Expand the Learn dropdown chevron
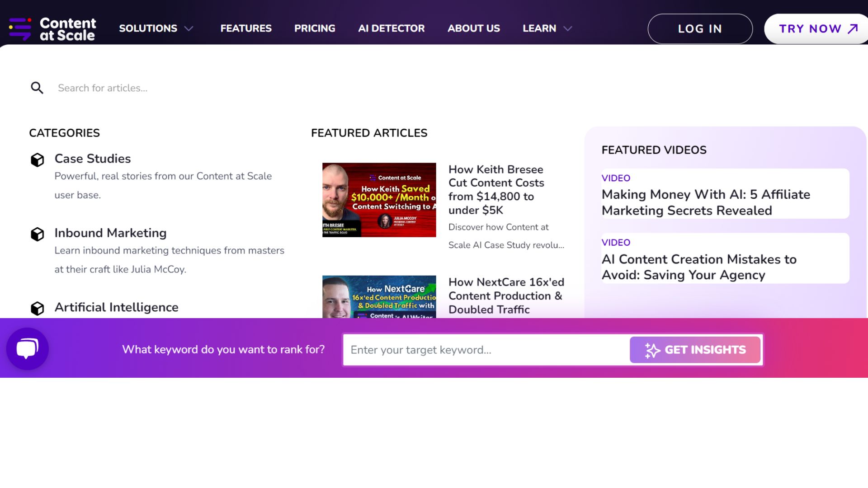This screenshot has width=868, height=488. click(x=568, y=28)
